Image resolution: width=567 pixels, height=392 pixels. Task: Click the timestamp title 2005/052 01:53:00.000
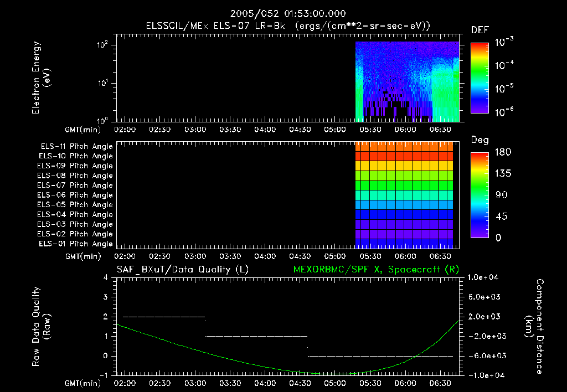pos(288,14)
